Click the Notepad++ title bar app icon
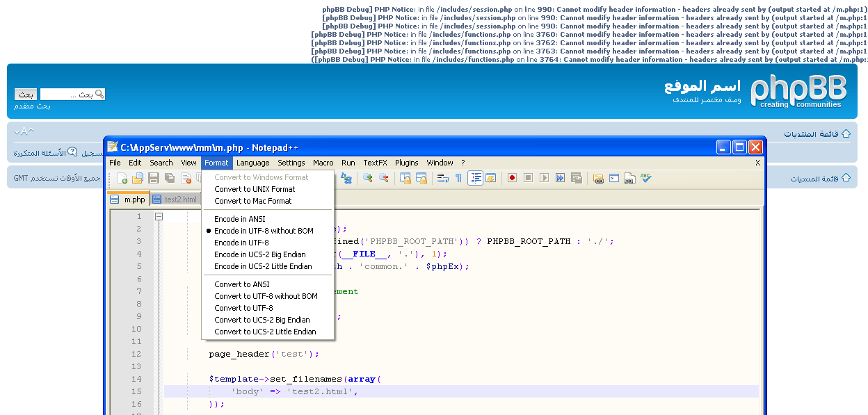 (x=113, y=147)
